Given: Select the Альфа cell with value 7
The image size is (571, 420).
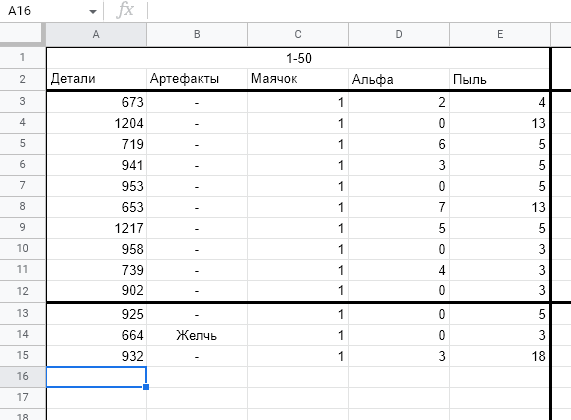Looking at the screenshot, I should point(399,207).
